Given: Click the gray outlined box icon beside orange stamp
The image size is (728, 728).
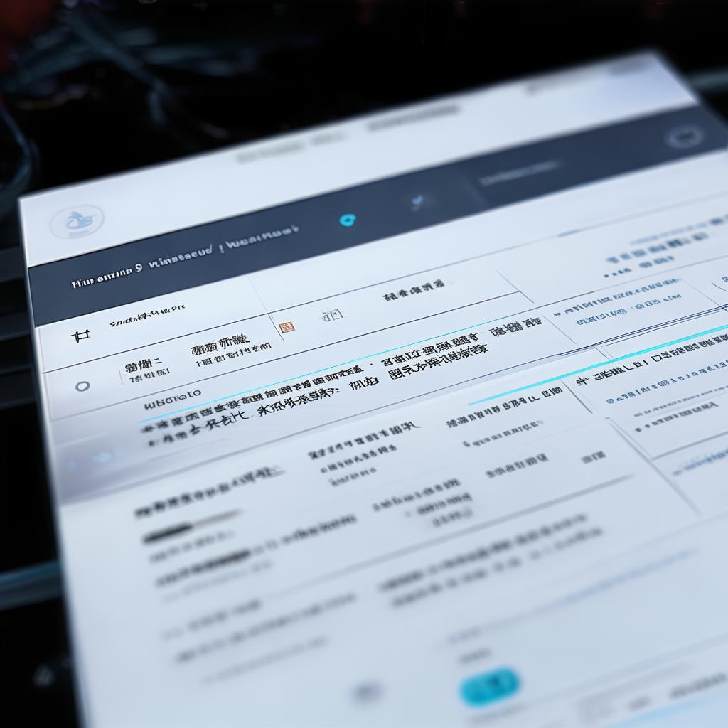Looking at the screenshot, I should tap(333, 316).
